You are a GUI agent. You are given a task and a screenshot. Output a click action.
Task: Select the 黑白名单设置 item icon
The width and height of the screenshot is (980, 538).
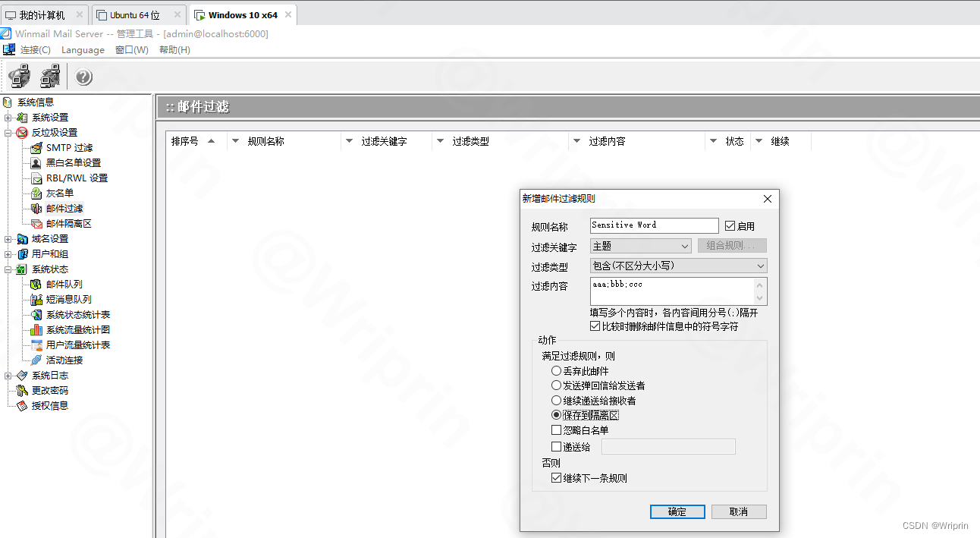click(x=36, y=162)
